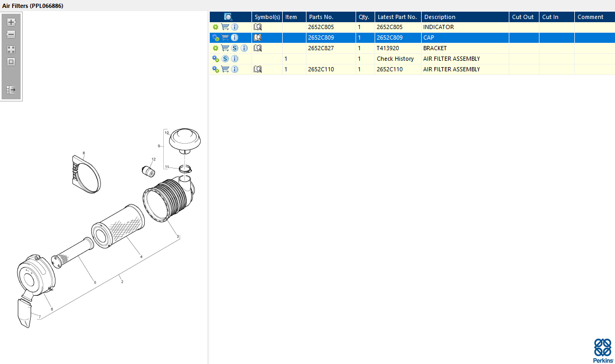The image size is (615, 364).
Task: Click the four-squares grid view icon
Action: coord(11,49)
